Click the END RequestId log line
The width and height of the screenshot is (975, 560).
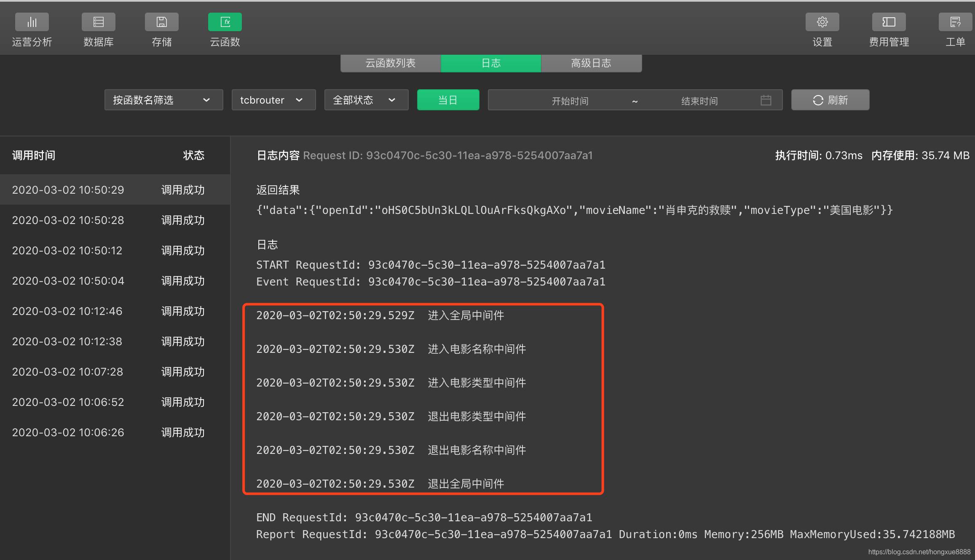(x=424, y=517)
